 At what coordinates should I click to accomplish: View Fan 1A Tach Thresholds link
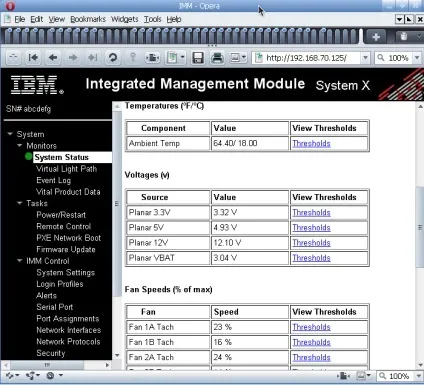(311, 327)
